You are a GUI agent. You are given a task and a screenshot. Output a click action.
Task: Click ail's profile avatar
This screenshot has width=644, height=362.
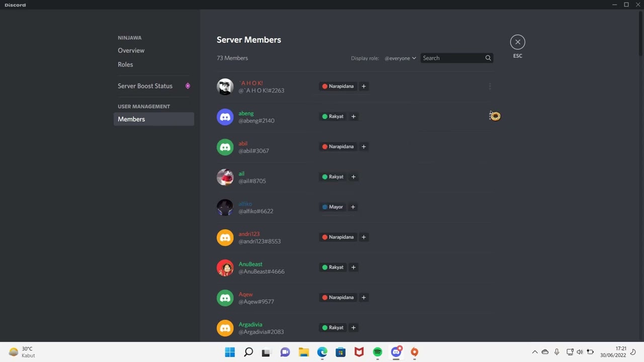pyautogui.click(x=225, y=177)
